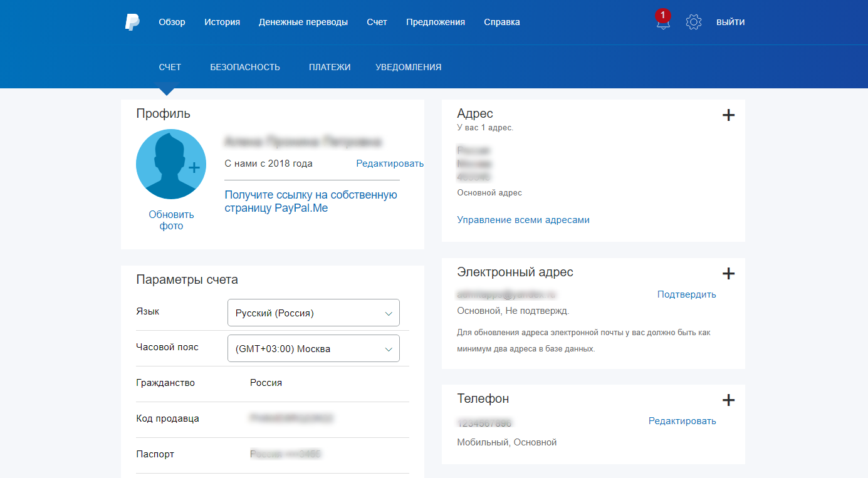Open the language dropdown chevron arrow

point(388,313)
